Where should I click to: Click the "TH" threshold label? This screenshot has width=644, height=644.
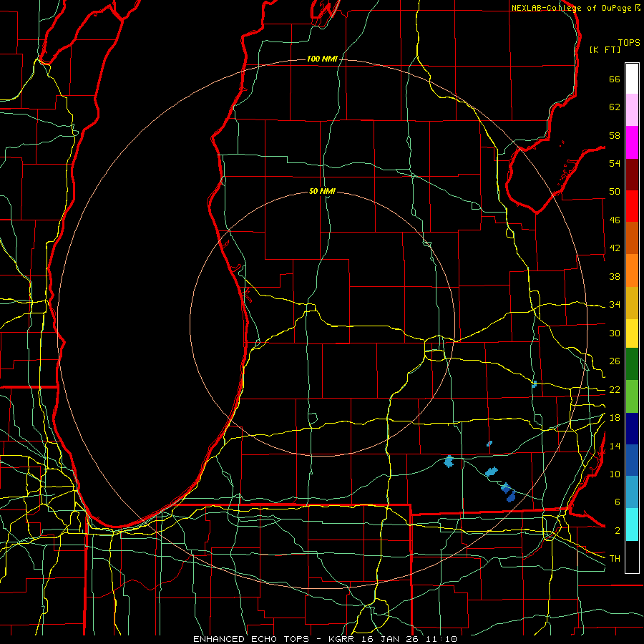click(x=615, y=559)
